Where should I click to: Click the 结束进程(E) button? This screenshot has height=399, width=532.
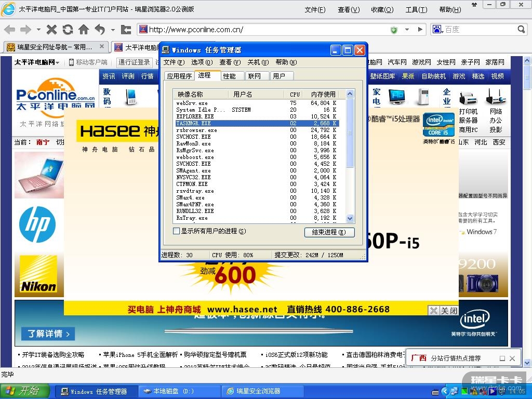point(329,232)
